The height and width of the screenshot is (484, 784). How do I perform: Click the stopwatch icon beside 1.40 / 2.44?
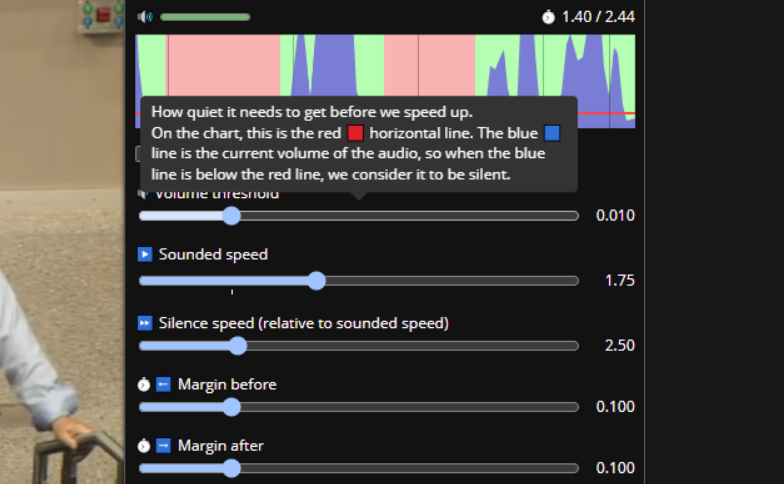click(x=548, y=17)
